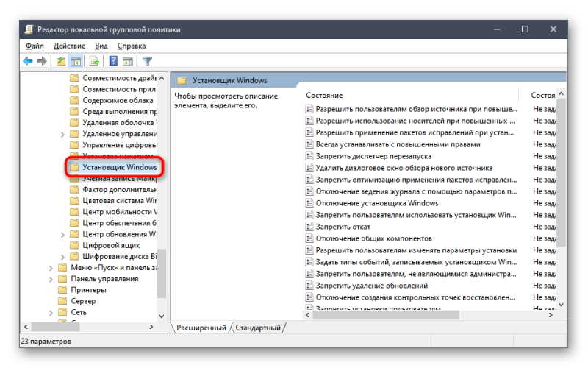Viewport: 588px width, 368px height.
Task: Click tree pane vertical scrollbar down arrow
Action: (x=162, y=316)
